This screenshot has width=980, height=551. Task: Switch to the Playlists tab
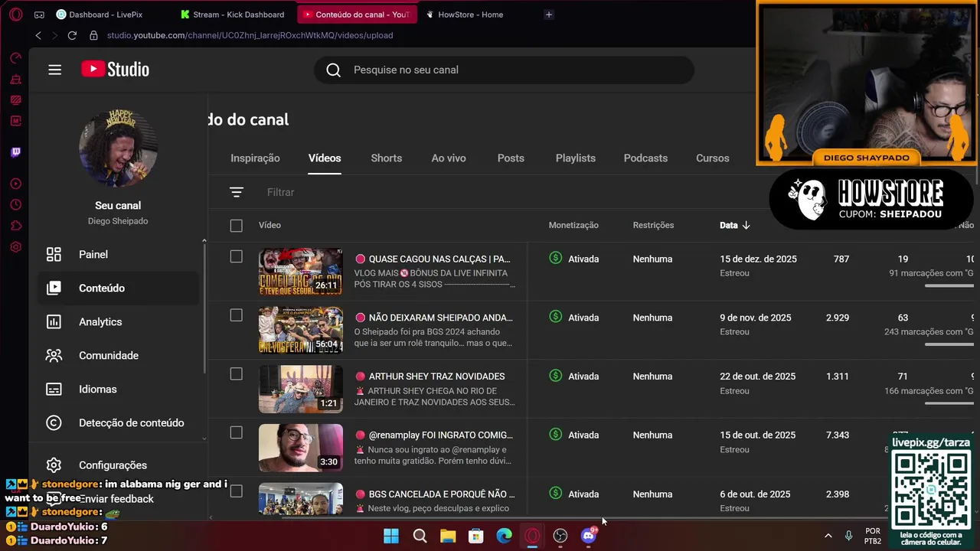point(576,158)
